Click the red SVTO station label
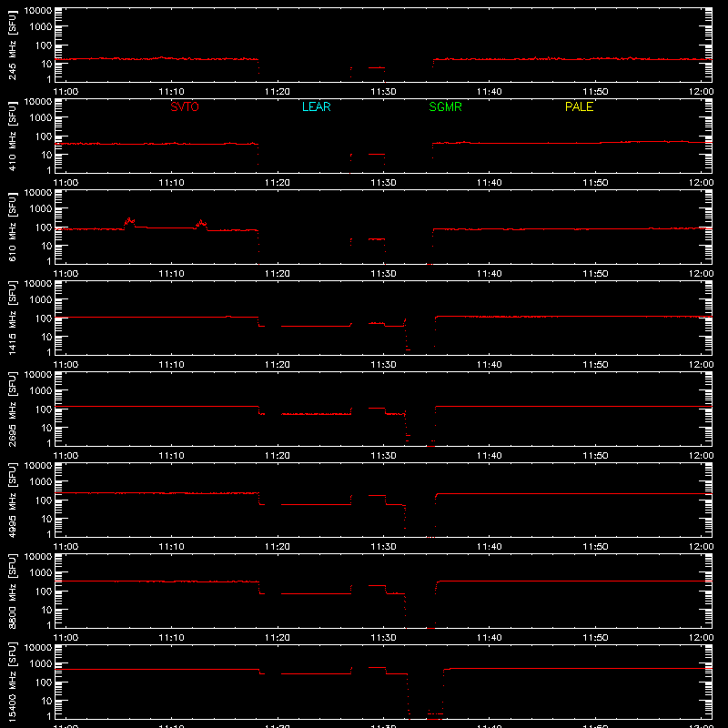 coord(185,106)
